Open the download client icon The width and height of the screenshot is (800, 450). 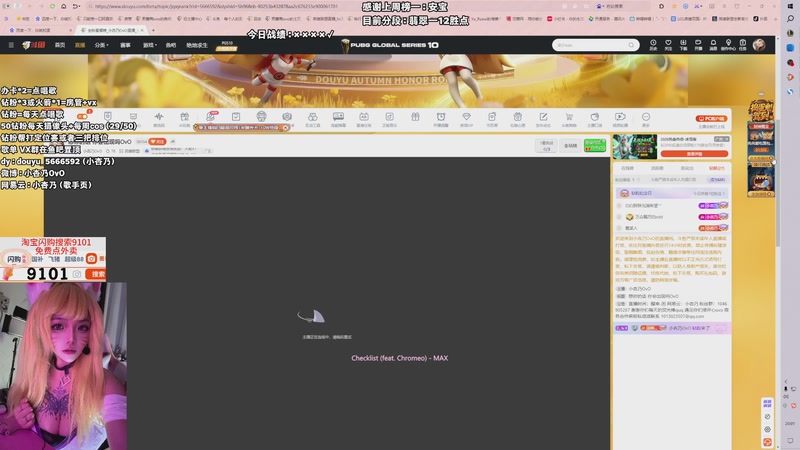[x=683, y=45]
